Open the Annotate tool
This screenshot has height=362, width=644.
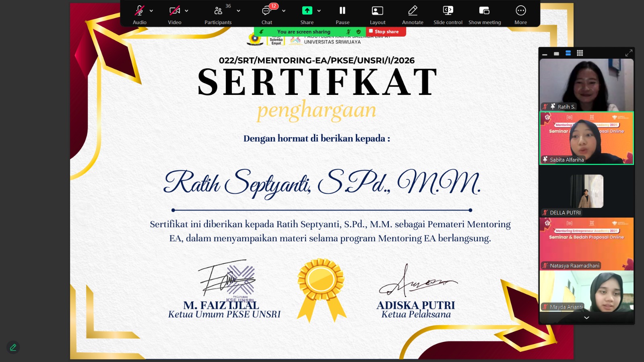click(413, 14)
